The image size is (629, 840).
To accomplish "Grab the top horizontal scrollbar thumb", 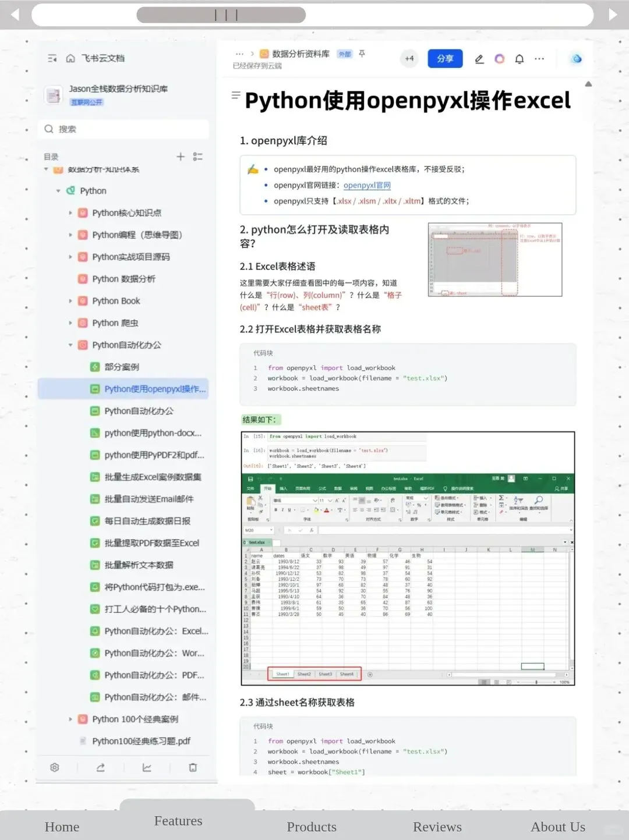I will (221, 15).
